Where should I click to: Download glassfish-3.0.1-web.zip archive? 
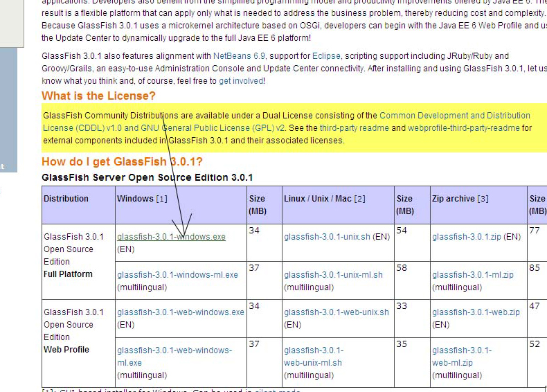pyautogui.click(x=476, y=312)
